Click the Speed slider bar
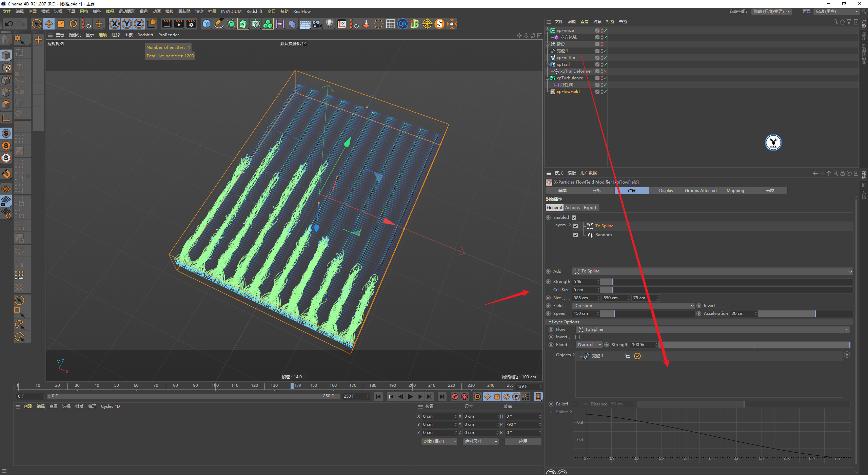 pyautogui.click(x=648, y=313)
